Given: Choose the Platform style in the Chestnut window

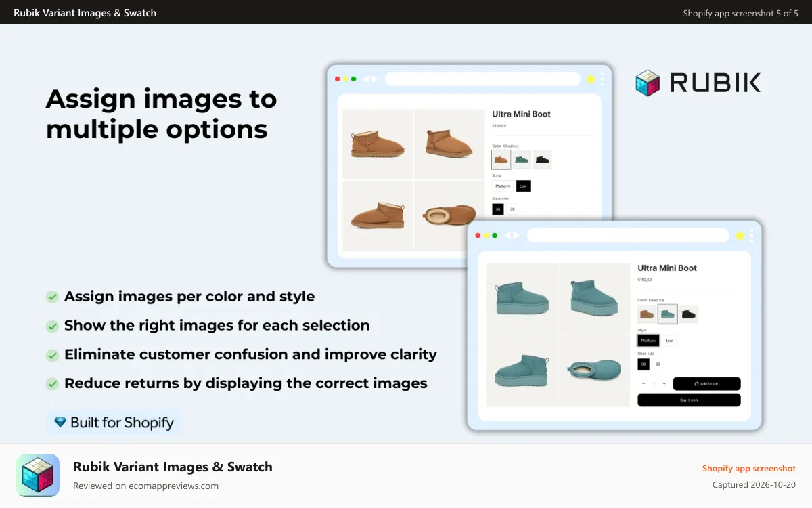Looking at the screenshot, I should [x=503, y=186].
